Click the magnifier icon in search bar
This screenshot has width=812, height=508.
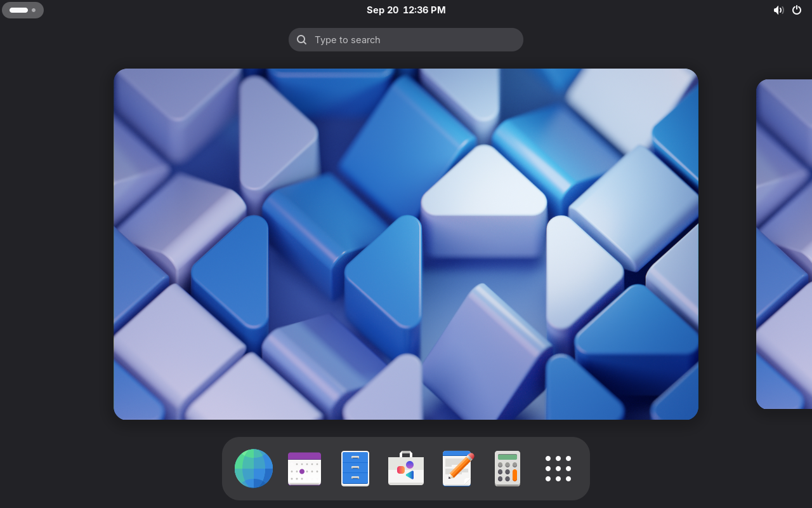pos(302,40)
